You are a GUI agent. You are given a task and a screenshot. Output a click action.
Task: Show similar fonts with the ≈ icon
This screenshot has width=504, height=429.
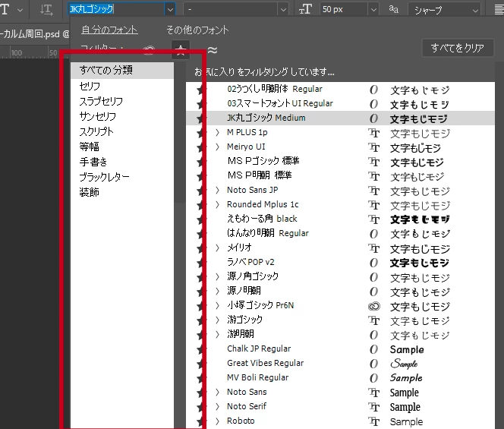pos(212,50)
